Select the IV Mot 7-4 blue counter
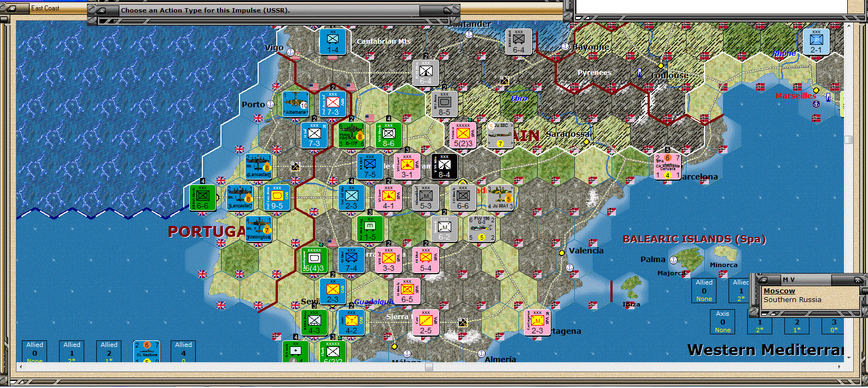Image resolution: width=868 pixels, height=388 pixels. click(x=351, y=260)
